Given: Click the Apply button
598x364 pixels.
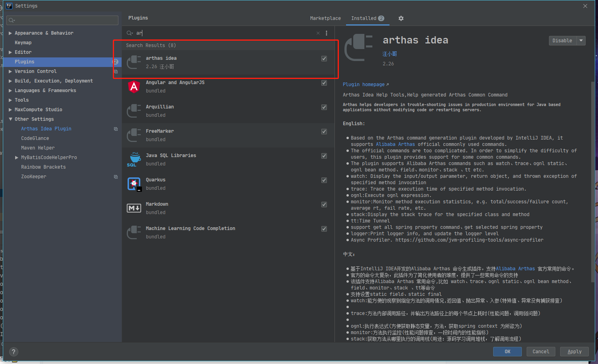Looking at the screenshot, I should coord(574,352).
